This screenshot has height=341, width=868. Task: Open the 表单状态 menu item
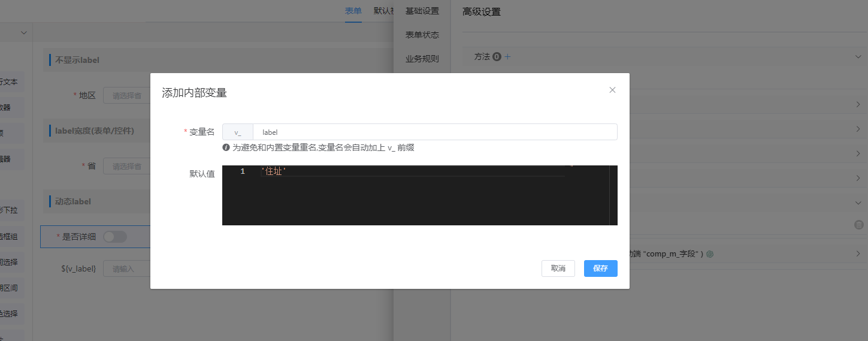[422, 35]
